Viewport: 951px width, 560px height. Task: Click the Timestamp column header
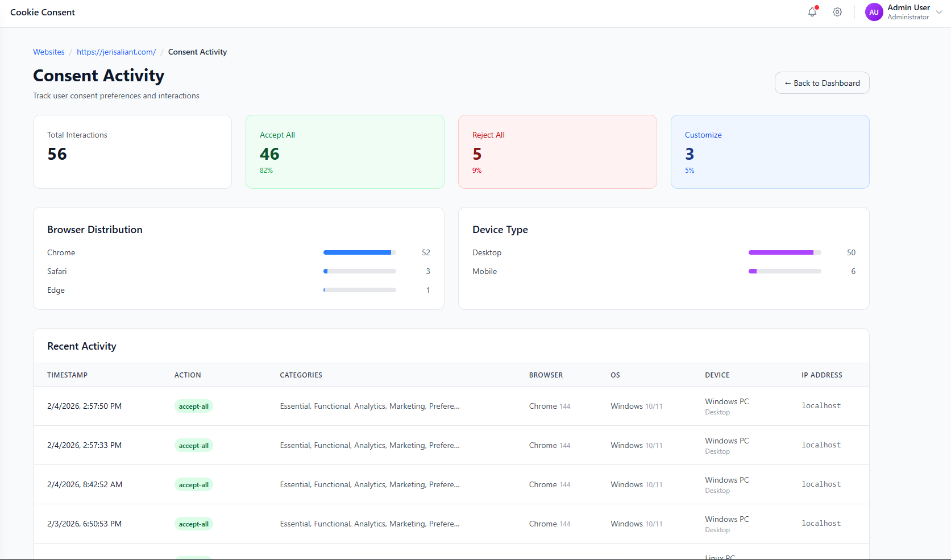pyautogui.click(x=67, y=375)
